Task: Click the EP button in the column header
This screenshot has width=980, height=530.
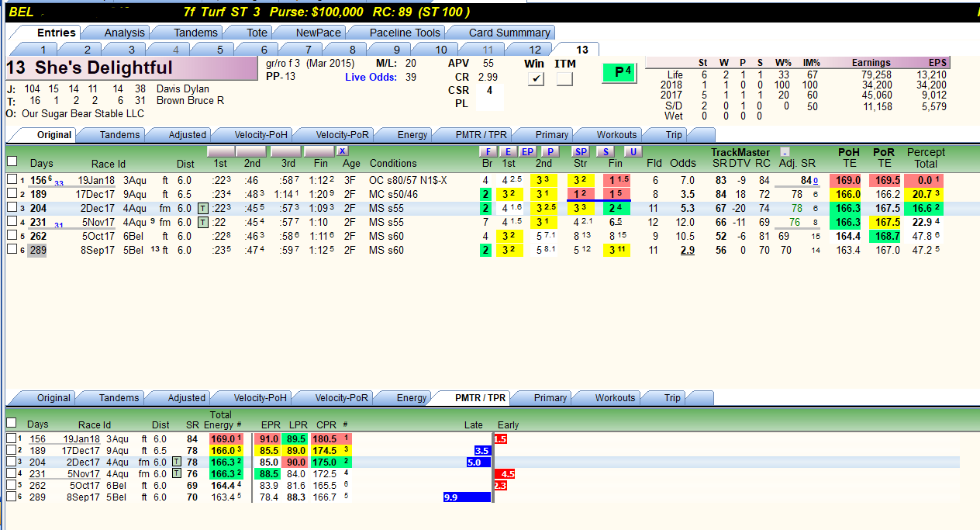Action: point(527,151)
